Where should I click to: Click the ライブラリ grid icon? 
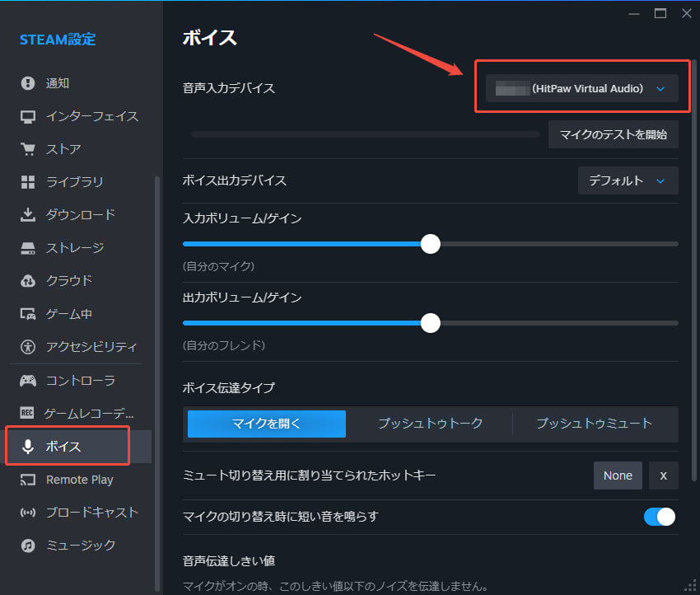(x=28, y=182)
